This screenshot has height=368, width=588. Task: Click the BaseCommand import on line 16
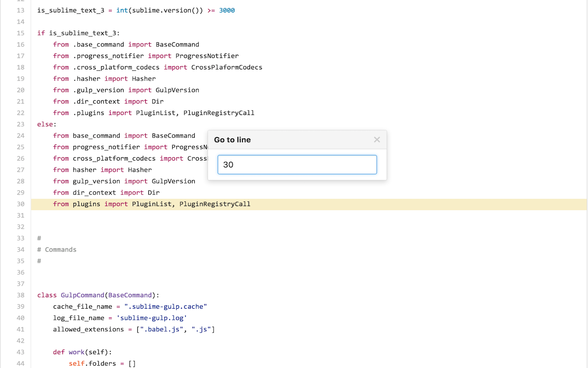point(177,44)
